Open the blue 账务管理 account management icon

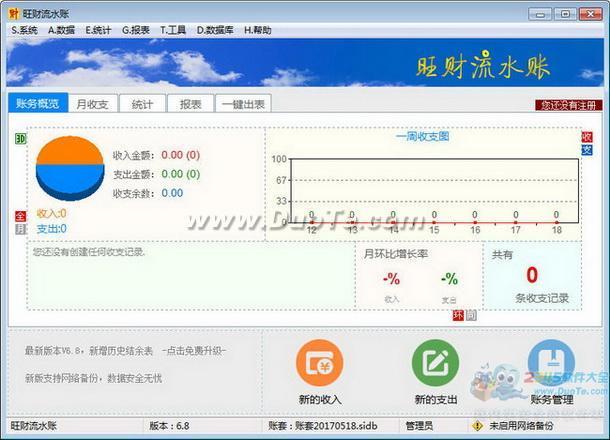[551, 363]
